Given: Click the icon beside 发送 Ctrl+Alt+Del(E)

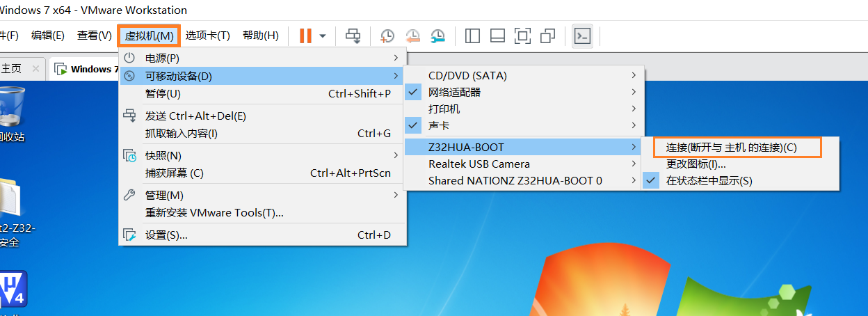Looking at the screenshot, I should click(x=129, y=116).
